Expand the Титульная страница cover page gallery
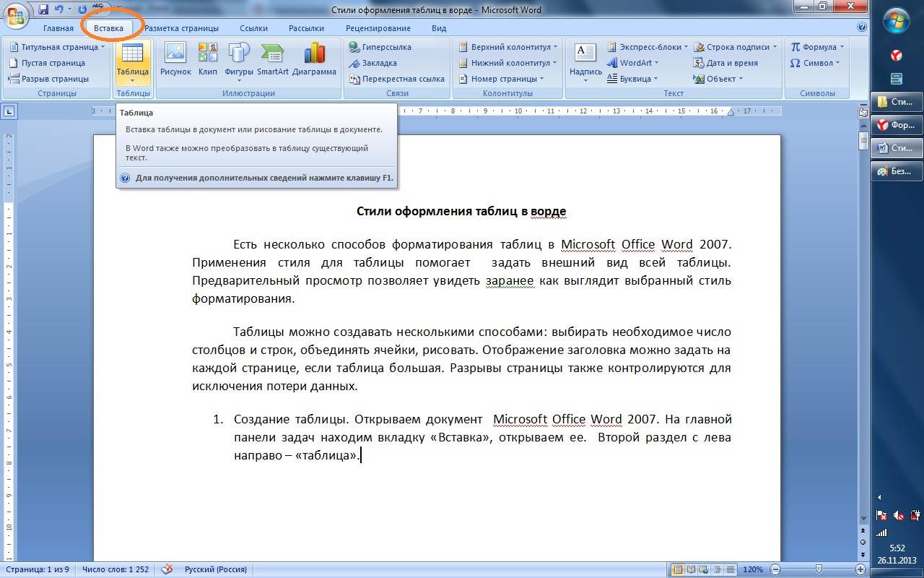This screenshot has width=924, height=578. [57, 47]
